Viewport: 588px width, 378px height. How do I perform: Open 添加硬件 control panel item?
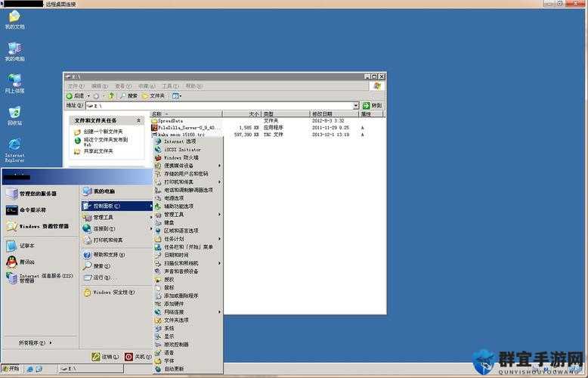pos(188,304)
